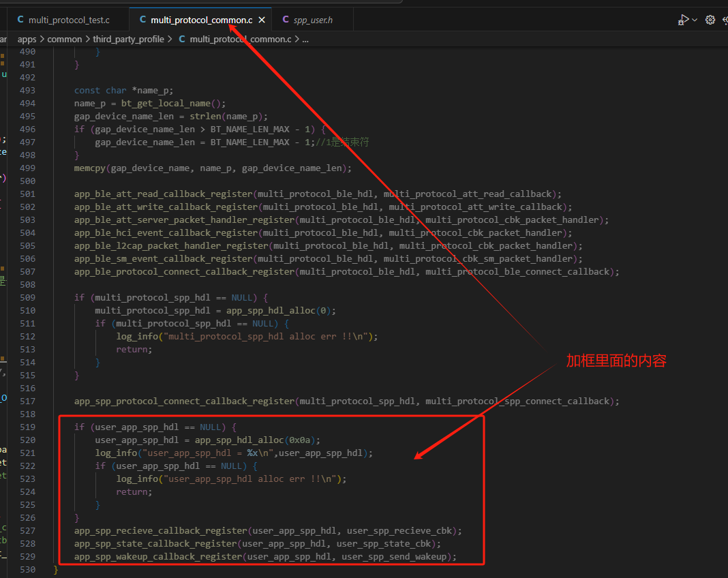Viewport: 728px width, 578px height.
Task: Click 'app_ble_protocol_connect_callback_register' function name
Action: [x=184, y=272]
